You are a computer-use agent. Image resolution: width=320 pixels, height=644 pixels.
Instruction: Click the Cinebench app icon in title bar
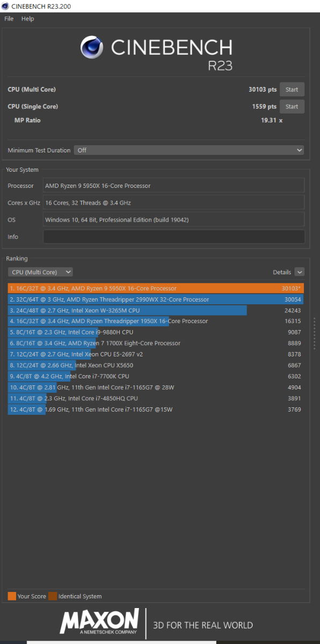click(5, 6)
